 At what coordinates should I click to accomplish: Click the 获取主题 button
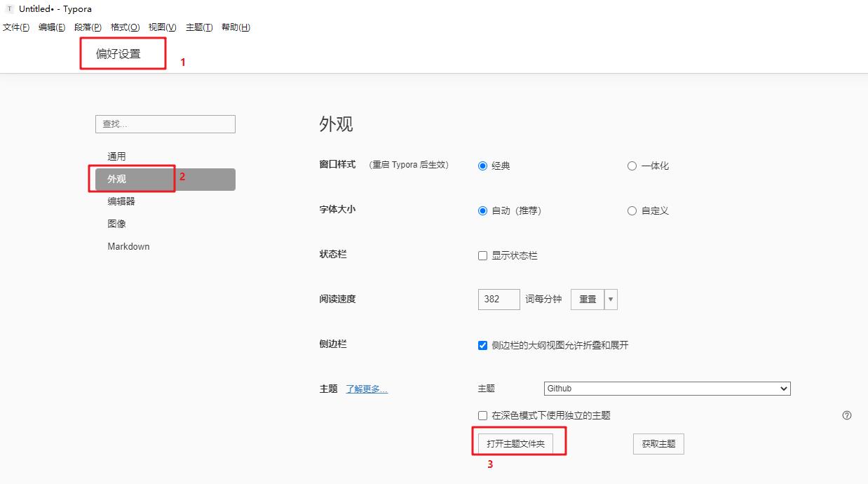point(658,444)
